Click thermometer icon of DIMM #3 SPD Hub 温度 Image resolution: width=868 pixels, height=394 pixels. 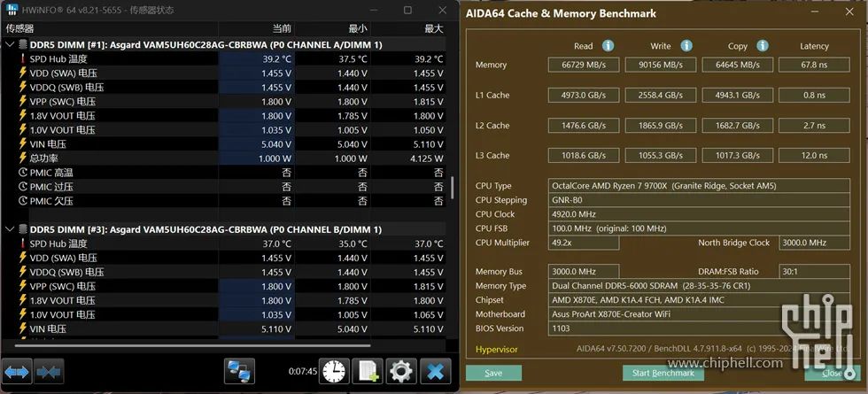tap(23, 243)
